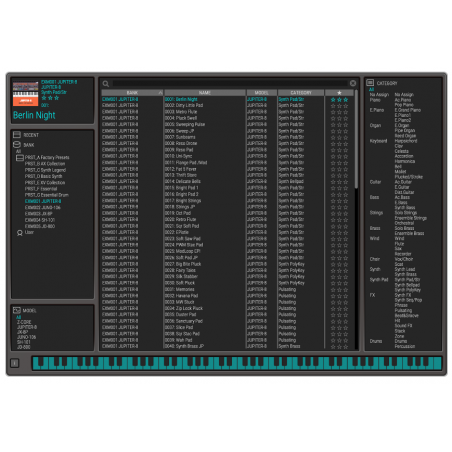Select All in the Model panel
The image size is (452, 452).
click(x=19, y=317)
